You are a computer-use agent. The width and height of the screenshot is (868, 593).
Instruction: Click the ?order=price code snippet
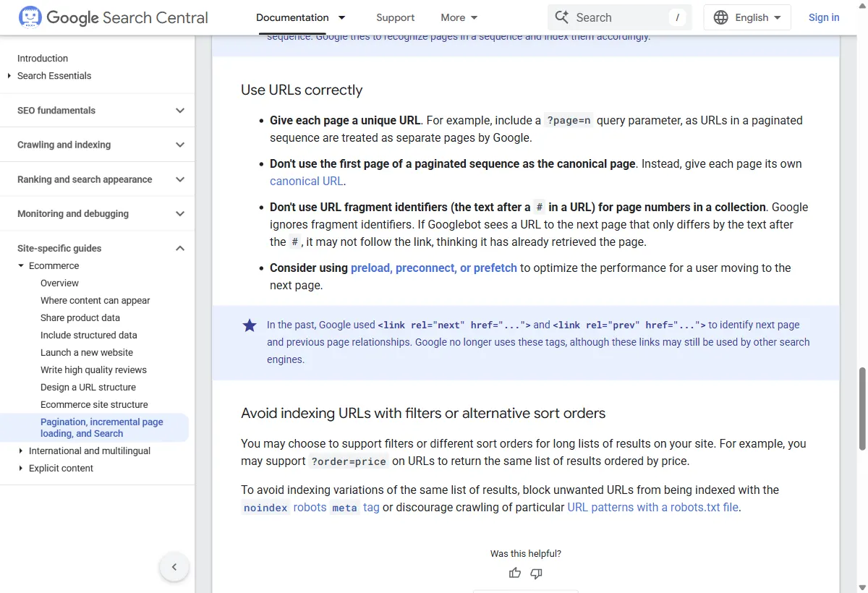pyautogui.click(x=349, y=461)
